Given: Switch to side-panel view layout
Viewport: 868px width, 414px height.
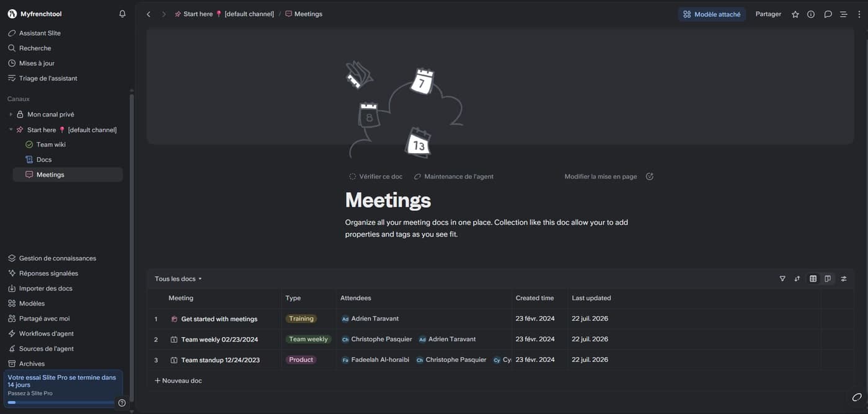Looking at the screenshot, I should pos(828,279).
